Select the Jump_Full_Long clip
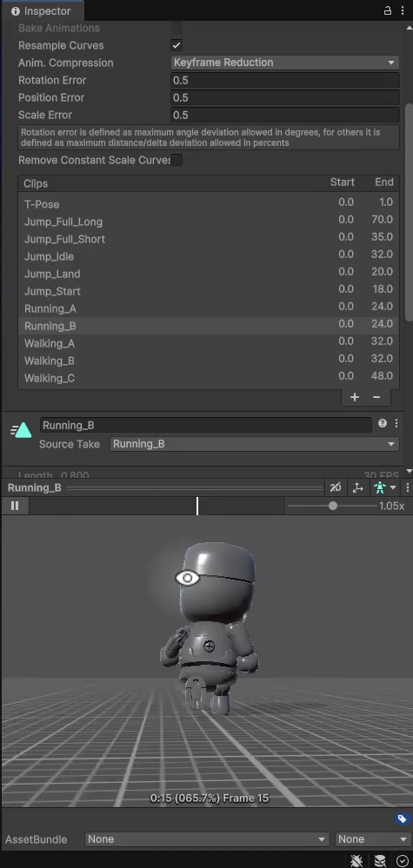Screen dimensions: 413x868 pos(208,222)
